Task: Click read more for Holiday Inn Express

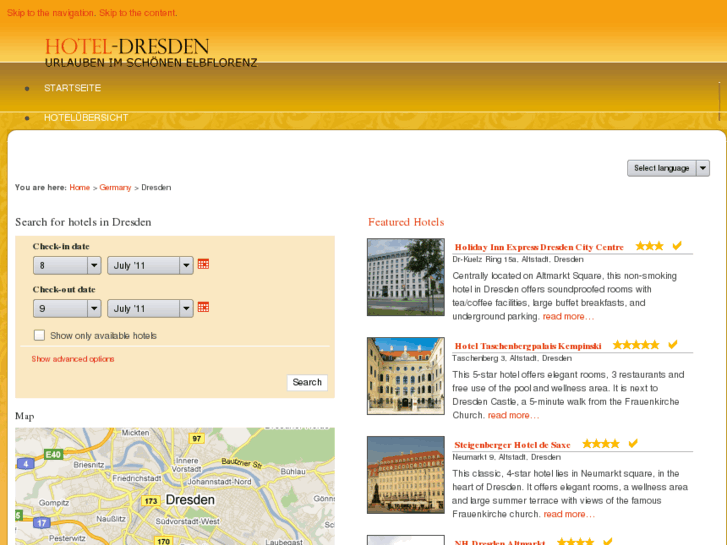Action: 568,316
